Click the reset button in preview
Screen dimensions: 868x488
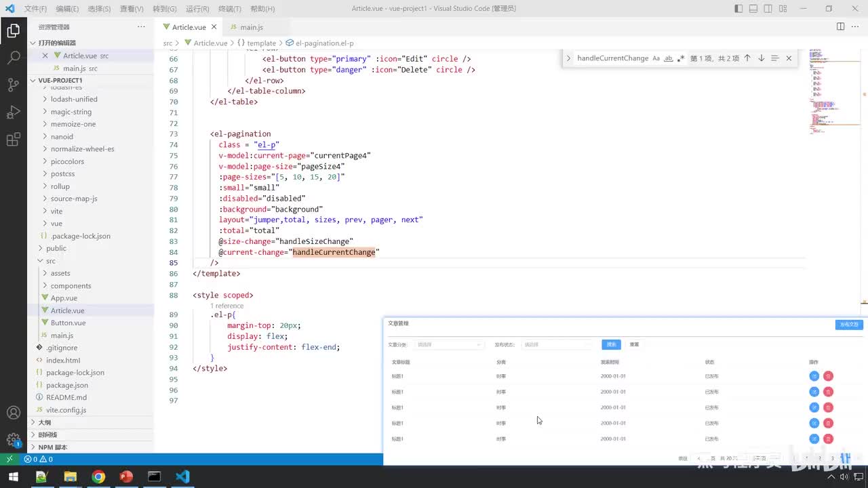(634, 344)
